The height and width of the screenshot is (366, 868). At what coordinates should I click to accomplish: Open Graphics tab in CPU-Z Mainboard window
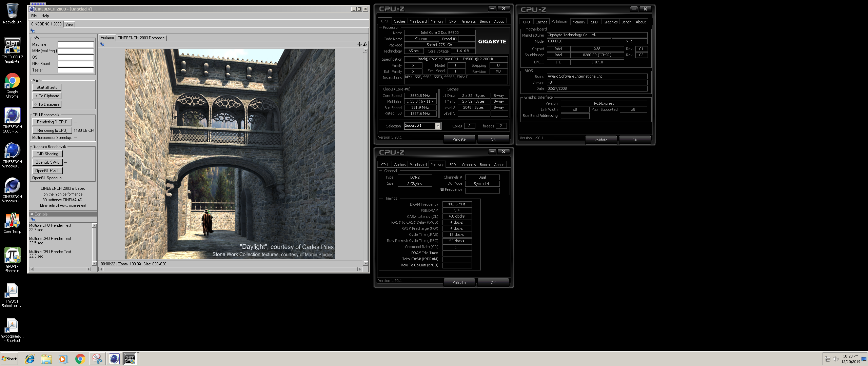610,22
